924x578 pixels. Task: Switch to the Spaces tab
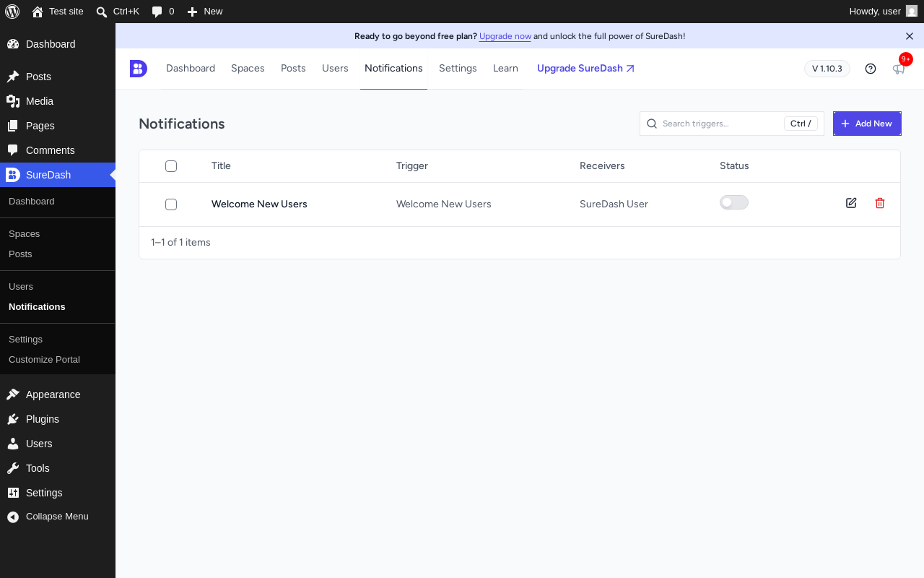point(248,69)
